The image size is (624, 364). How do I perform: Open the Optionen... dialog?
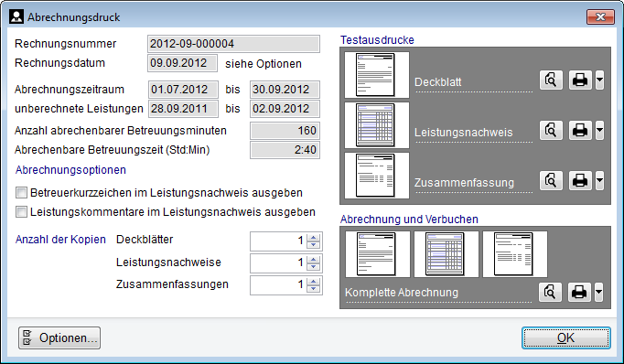59,338
